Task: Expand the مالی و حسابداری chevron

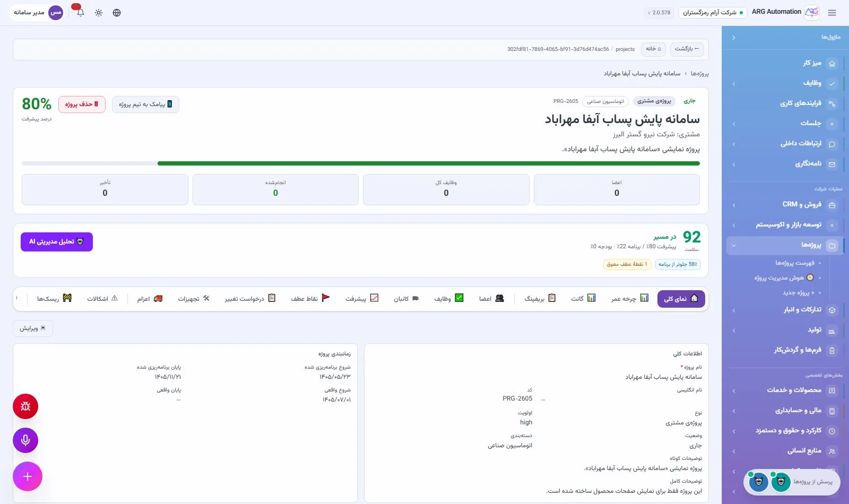Action: click(733, 411)
